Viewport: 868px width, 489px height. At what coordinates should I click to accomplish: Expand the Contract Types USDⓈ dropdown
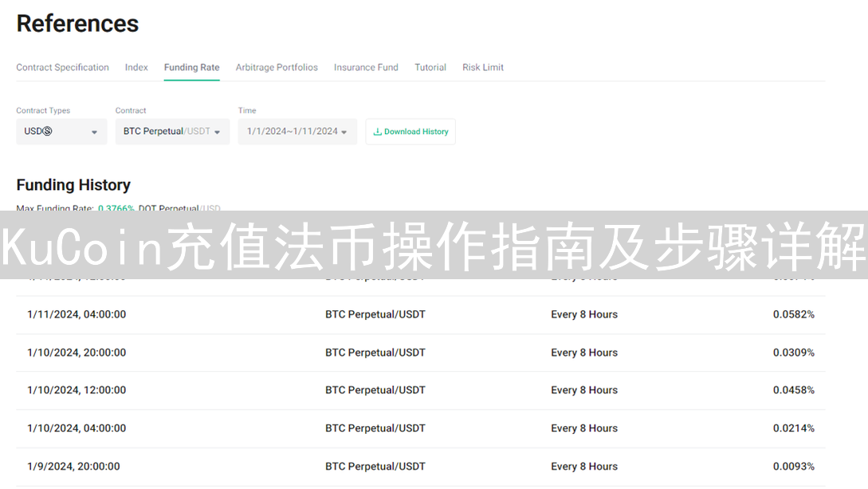click(61, 132)
